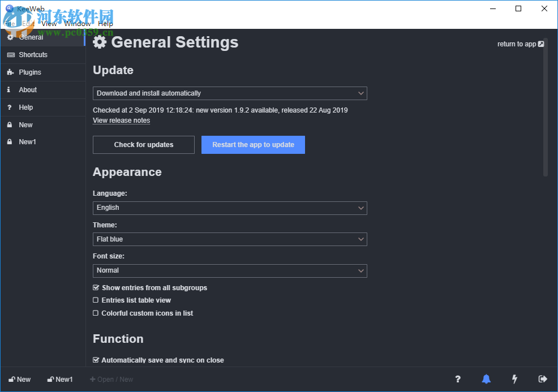Click the lock icon beside New file
Screen dimensions: 558x392
(10, 124)
